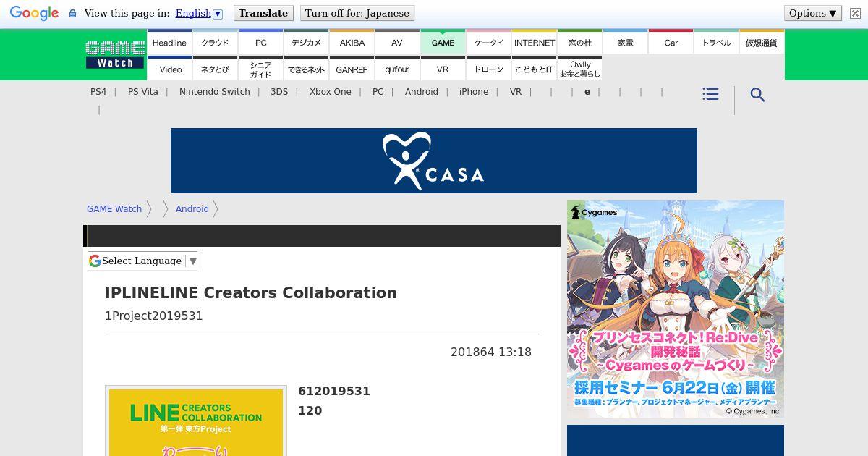
Task: Open the Video tab
Action: [x=169, y=69]
